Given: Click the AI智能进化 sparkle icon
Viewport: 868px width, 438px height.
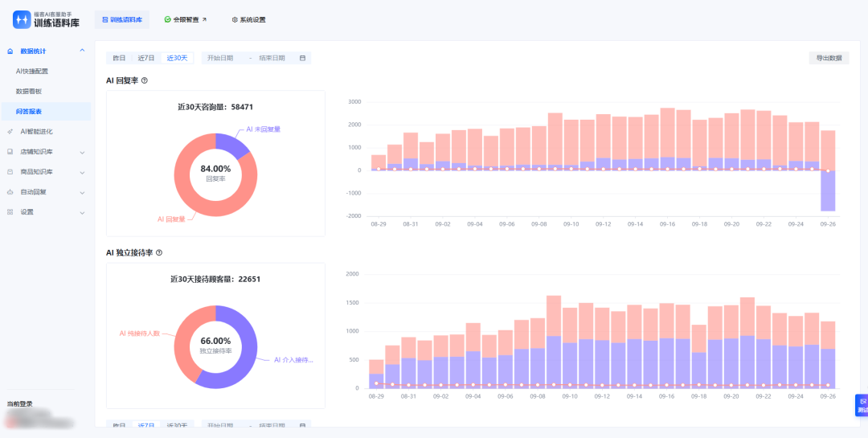Looking at the screenshot, I should [10, 132].
